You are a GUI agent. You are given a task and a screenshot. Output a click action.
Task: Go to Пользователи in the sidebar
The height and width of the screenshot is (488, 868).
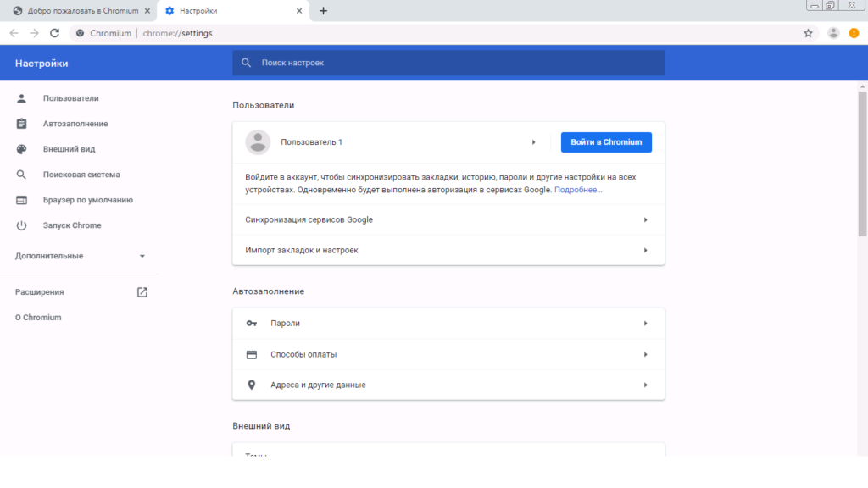71,98
